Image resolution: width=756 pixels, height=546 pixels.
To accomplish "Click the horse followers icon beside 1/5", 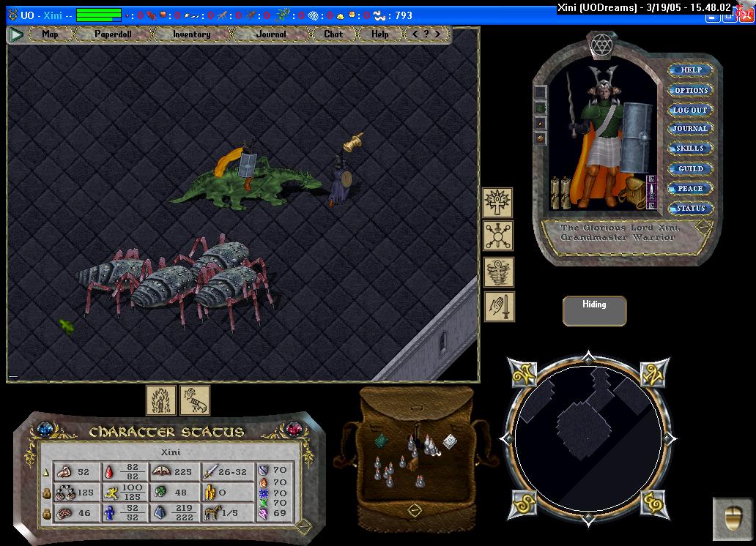I will [x=212, y=513].
